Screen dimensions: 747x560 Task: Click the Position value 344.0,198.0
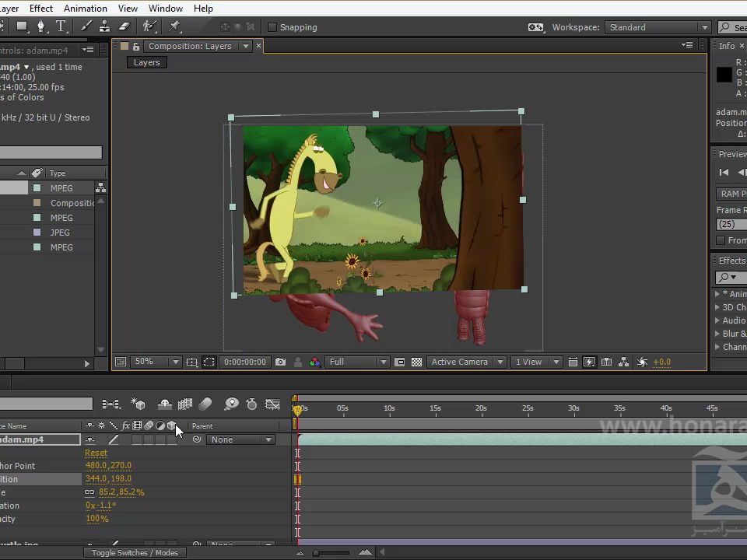[108, 478]
